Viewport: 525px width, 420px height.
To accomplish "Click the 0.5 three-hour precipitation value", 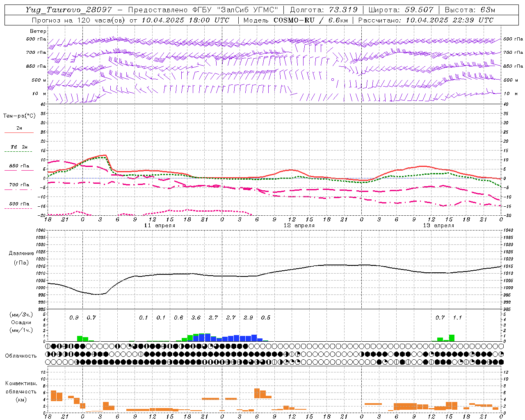I will [266, 318].
